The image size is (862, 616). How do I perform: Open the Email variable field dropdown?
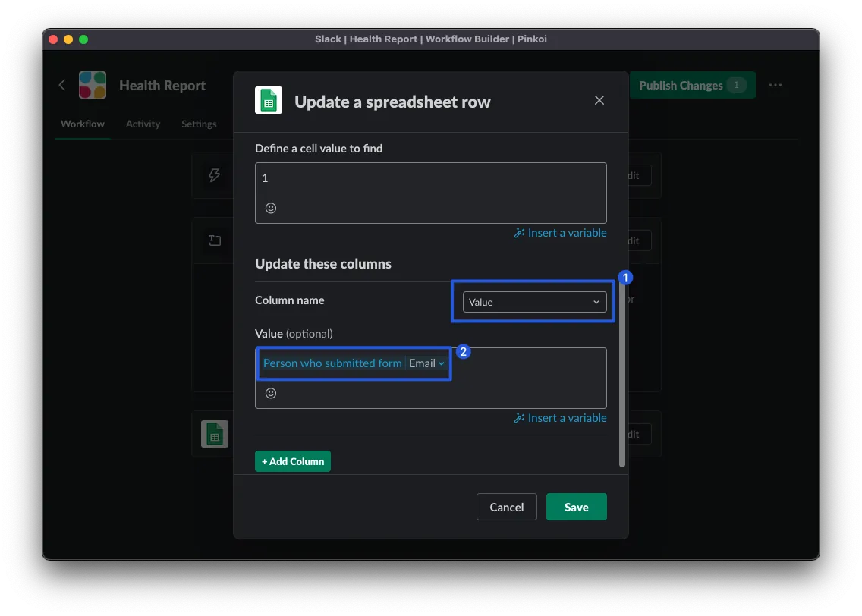pyautogui.click(x=426, y=363)
